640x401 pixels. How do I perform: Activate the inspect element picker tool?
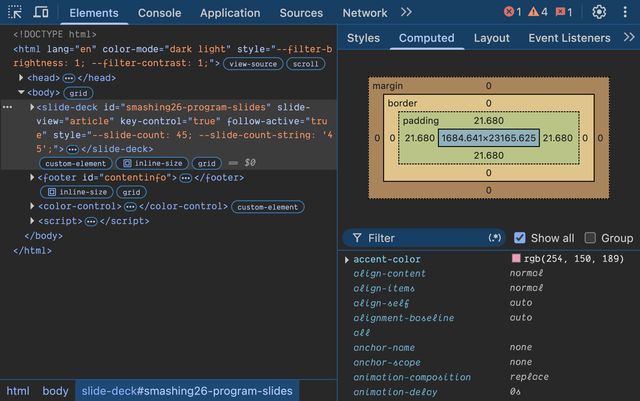pyautogui.click(x=15, y=12)
